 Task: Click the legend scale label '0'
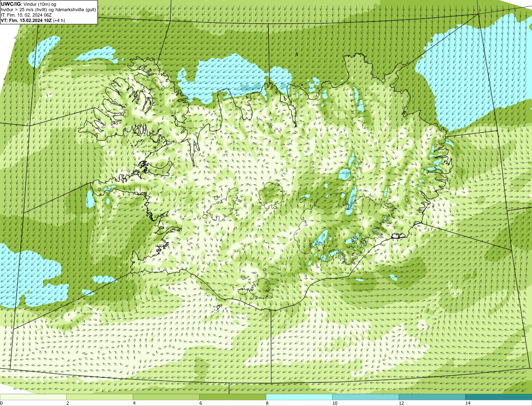(1, 403)
